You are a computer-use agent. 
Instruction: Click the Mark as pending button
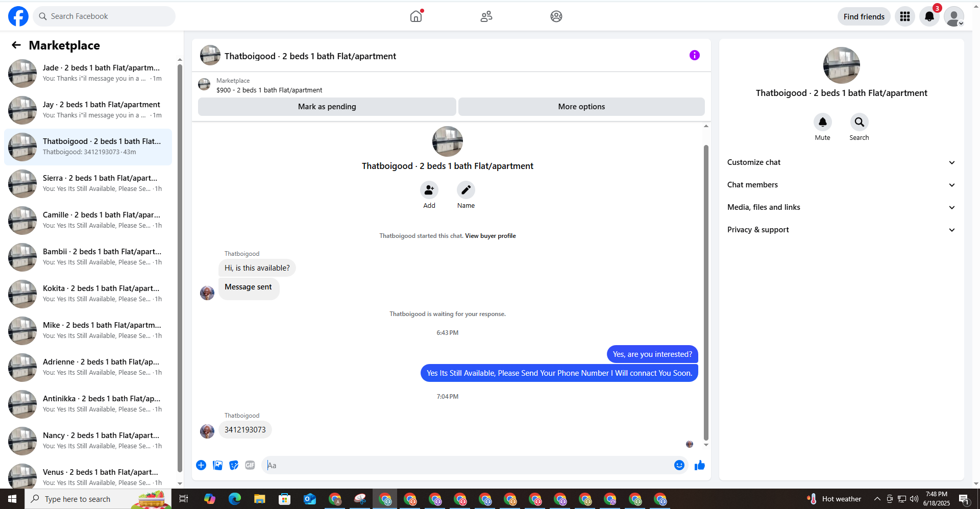327,107
